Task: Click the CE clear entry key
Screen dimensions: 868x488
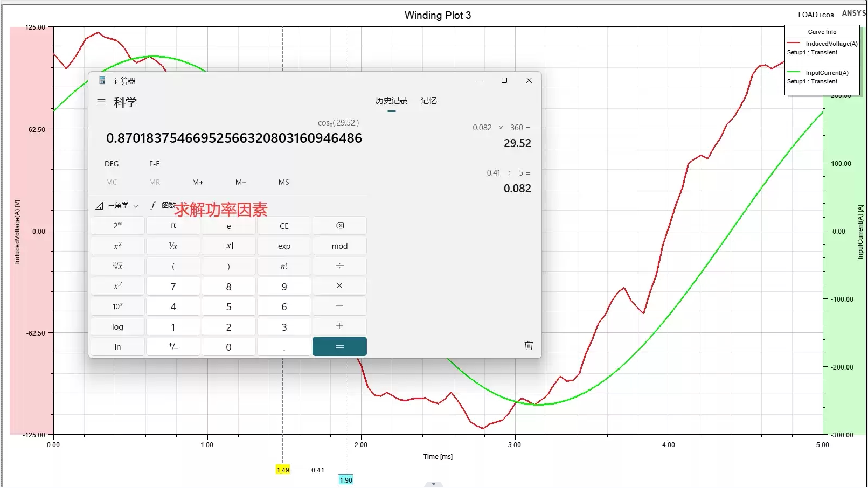Action: click(284, 226)
